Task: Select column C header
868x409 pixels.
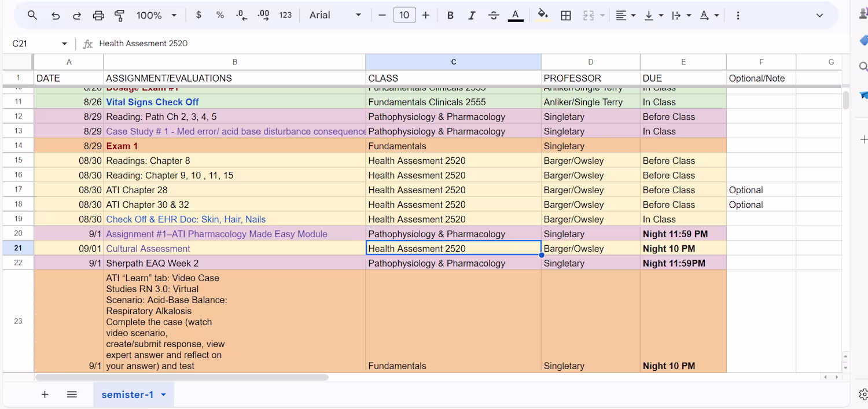Action: (453, 62)
